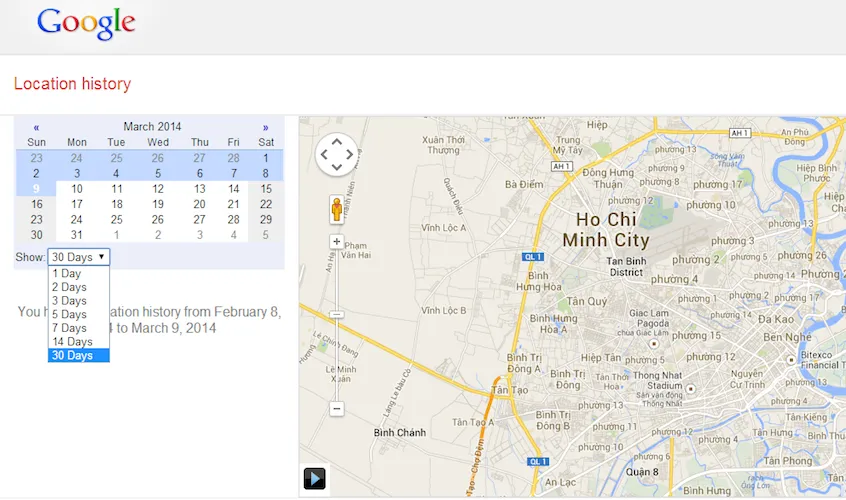Click the Location history heading link
This screenshot has width=846, height=500.
pos(72,84)
